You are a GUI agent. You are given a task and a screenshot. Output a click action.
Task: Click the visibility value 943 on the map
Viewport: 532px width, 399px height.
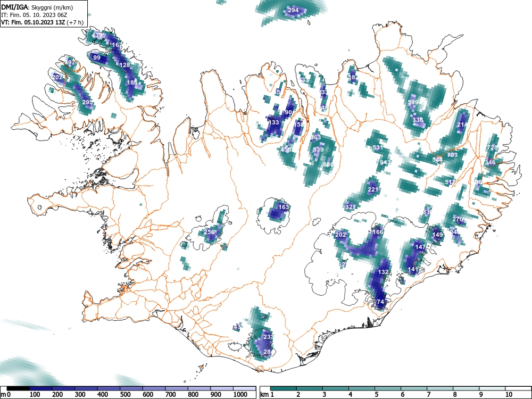385,162
